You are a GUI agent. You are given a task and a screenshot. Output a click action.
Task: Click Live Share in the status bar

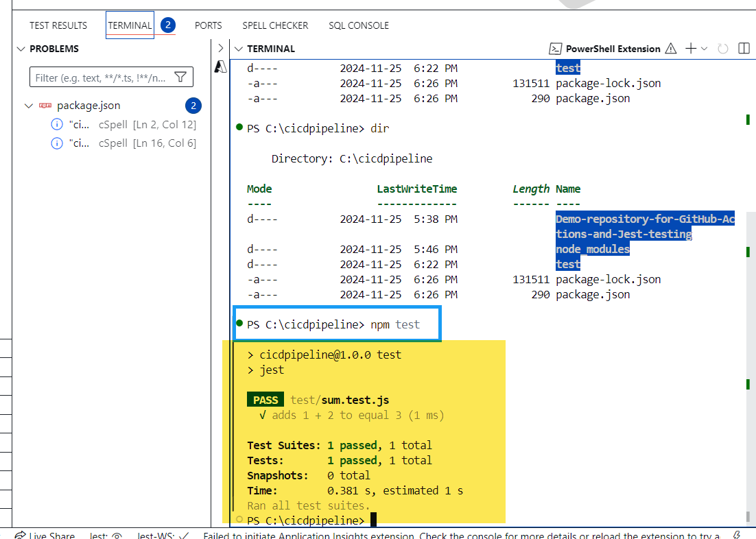coord(45,536)
